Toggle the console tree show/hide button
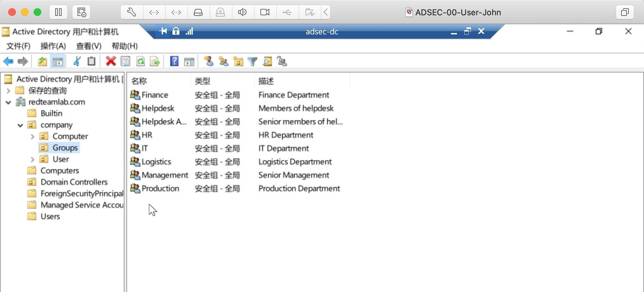This screenshot has height=292, width=644. pos(57,61)
